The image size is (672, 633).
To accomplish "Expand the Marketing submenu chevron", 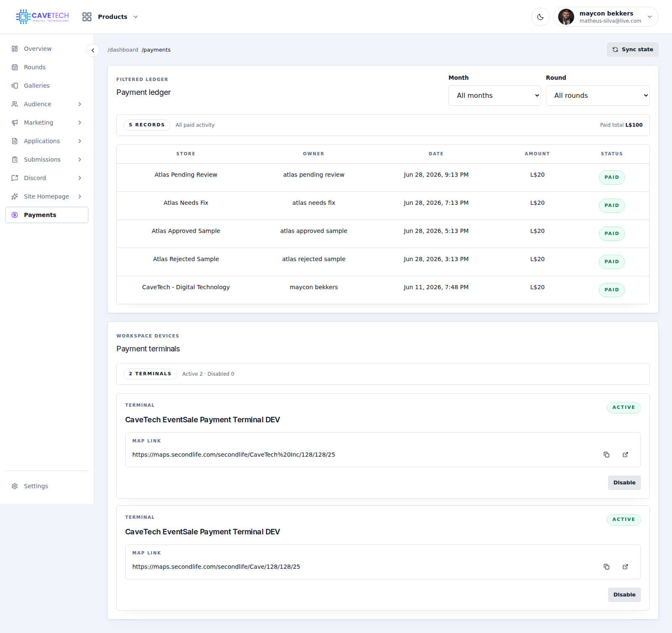I will (80, 123).
